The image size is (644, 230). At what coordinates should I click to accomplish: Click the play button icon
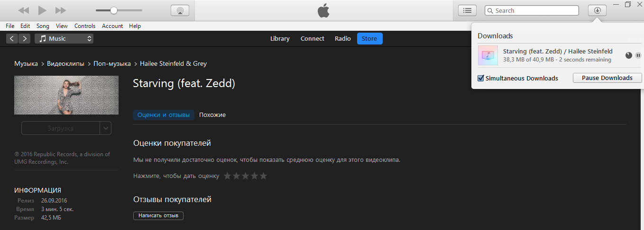[x=42, y=10]
